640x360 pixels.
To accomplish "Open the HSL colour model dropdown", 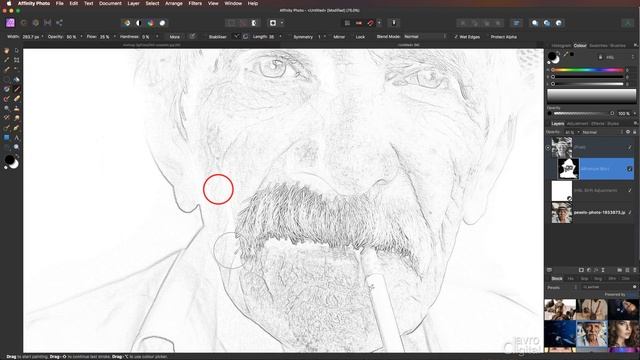I will click(619, 58).
